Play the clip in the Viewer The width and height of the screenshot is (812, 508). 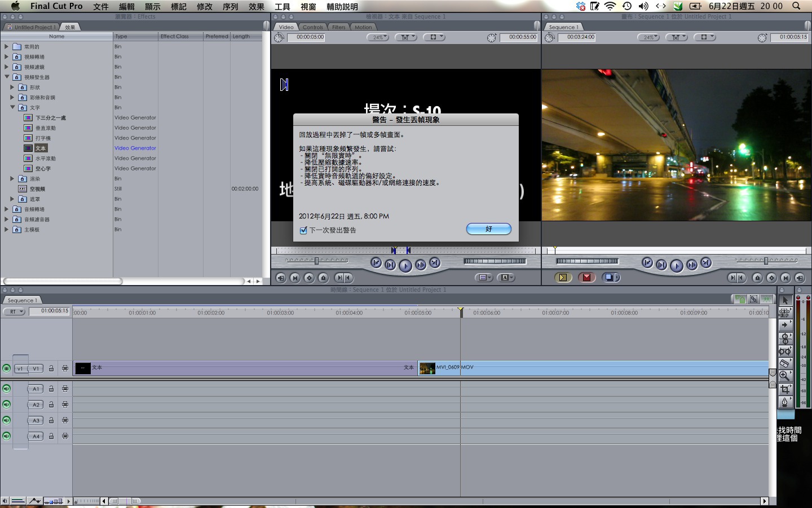[x=405, y=265]
